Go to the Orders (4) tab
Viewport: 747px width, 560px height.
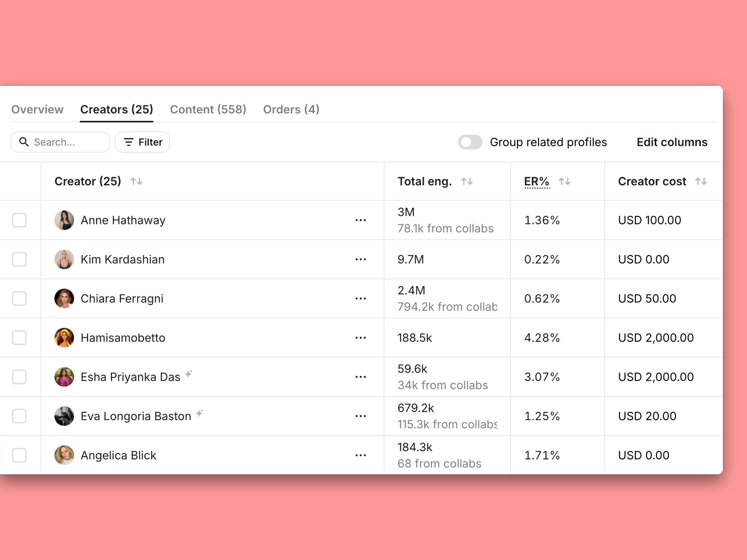coord(291,110)
